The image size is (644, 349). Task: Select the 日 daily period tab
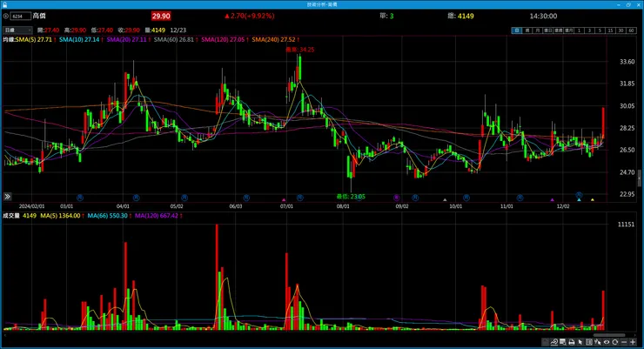(x=517, y=30)
